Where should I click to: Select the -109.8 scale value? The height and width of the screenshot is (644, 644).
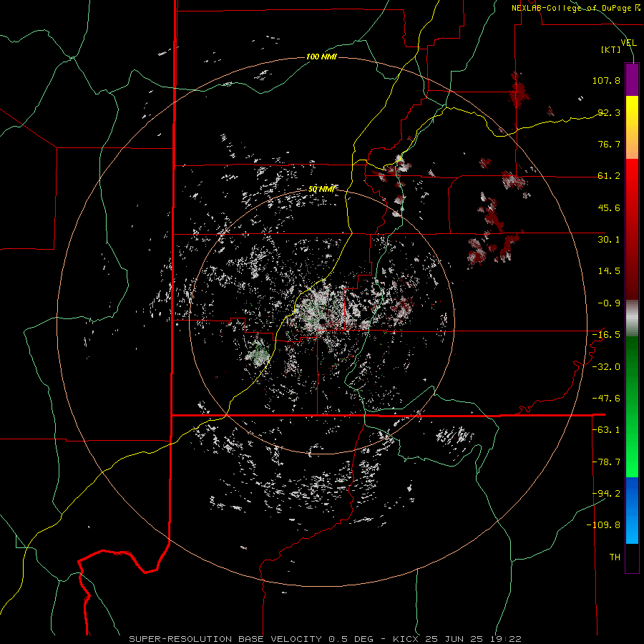(603, 525)
